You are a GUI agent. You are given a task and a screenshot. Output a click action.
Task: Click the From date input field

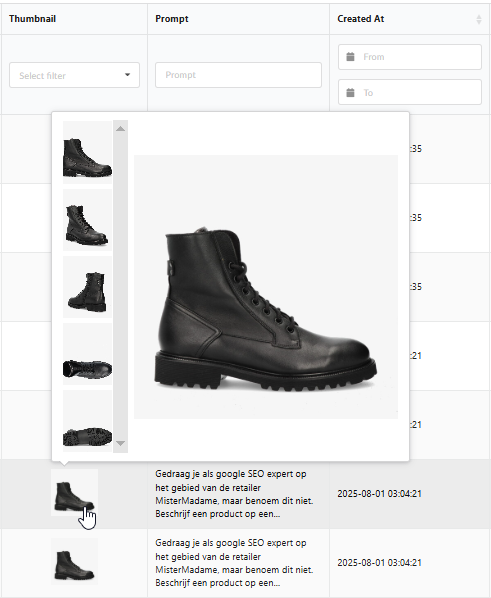pyautogui.click(x=410, y=57)
